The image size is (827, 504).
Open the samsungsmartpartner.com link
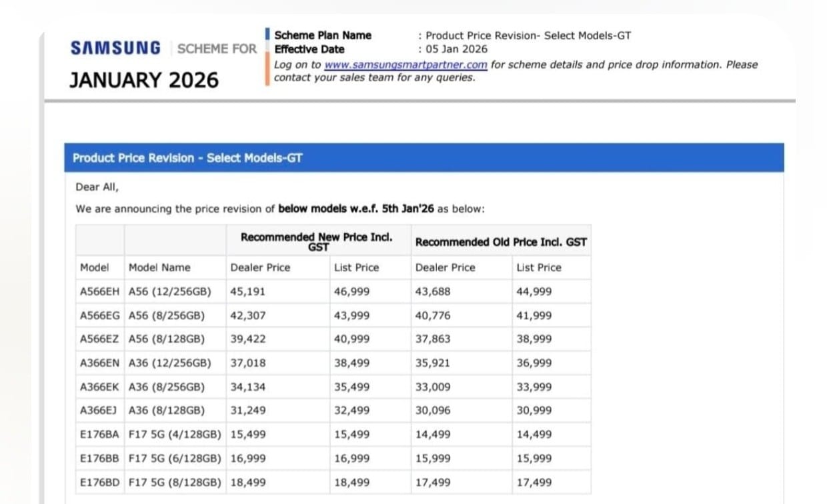[x=405, y=65]
